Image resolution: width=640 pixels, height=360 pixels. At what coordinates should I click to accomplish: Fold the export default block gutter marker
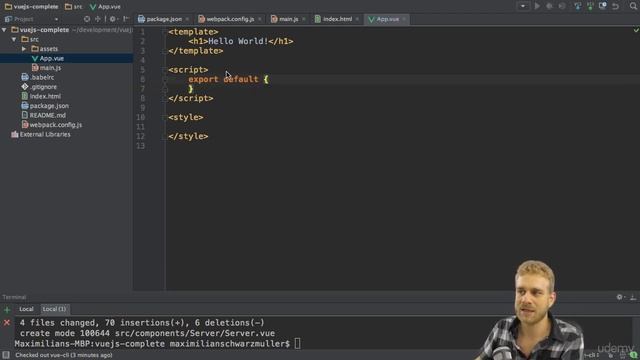164,80
